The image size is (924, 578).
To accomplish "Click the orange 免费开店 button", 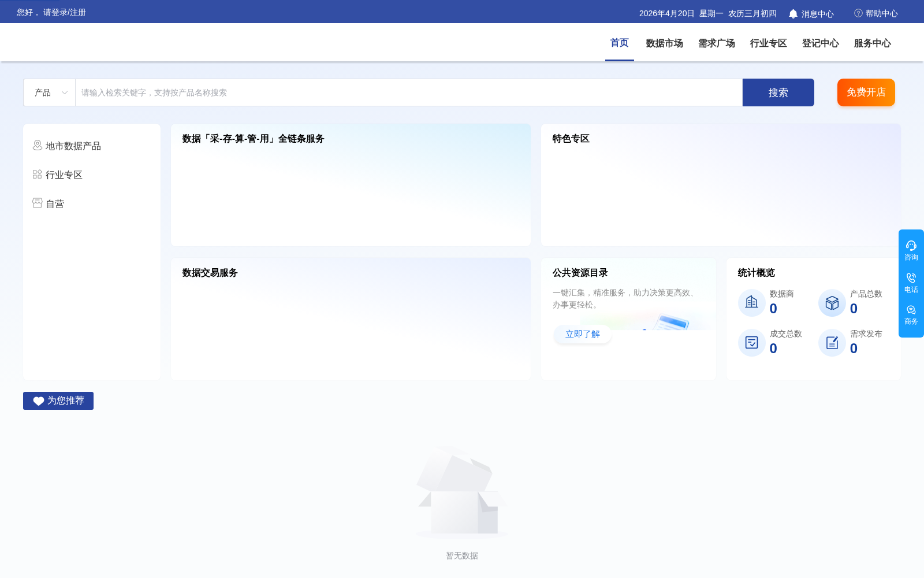I will [866, 92].
